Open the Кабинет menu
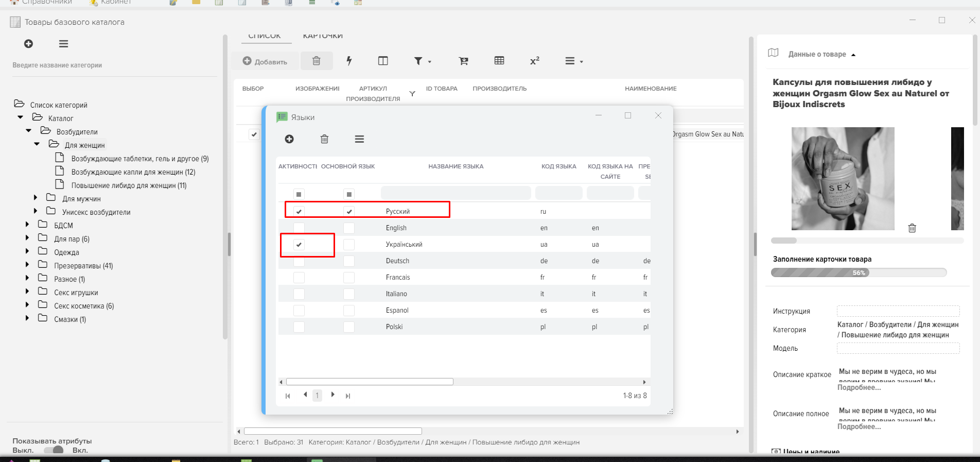The image size is (980, 462). point(110,2)
